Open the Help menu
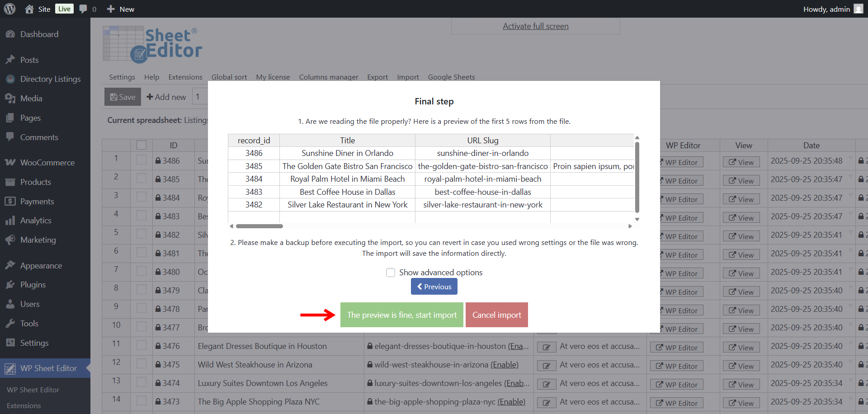This screenshot has height=414, width=868. click(x=152, y=77)
